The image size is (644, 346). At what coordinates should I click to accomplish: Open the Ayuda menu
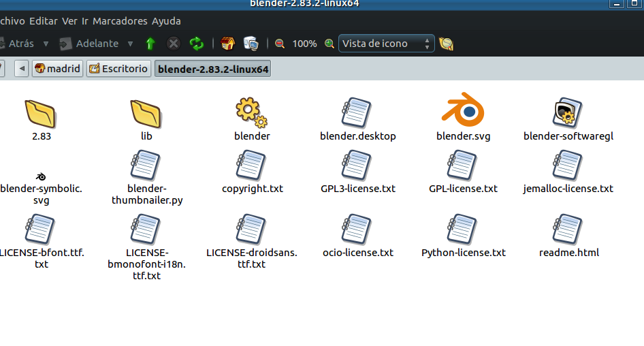pyautogui.click(x=166, y=21)
